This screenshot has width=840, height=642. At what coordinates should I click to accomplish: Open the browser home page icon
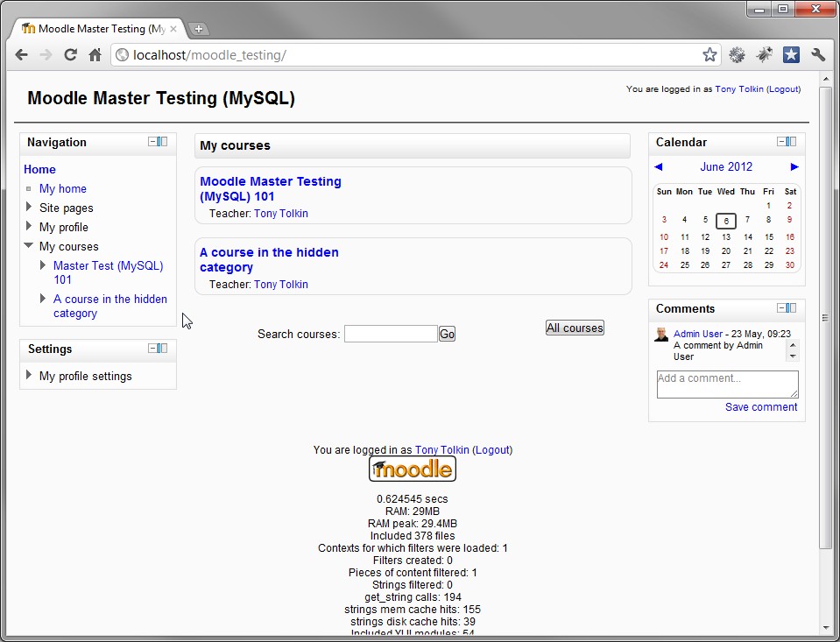(95, 54)
